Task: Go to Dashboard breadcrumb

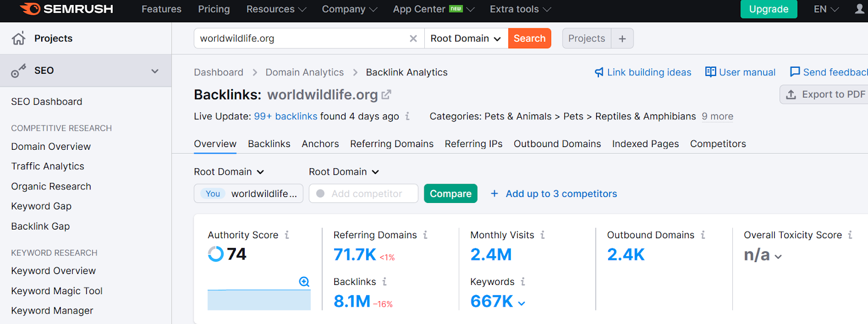Action: (219, 72)
